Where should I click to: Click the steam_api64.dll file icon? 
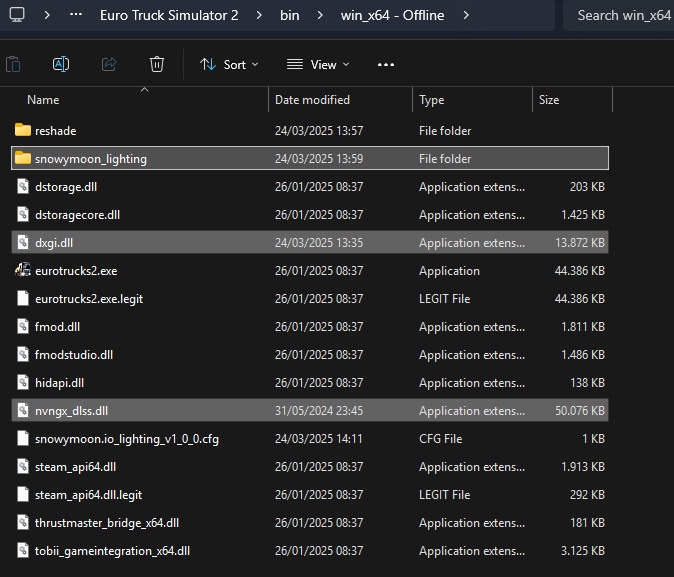pos(23,466)
